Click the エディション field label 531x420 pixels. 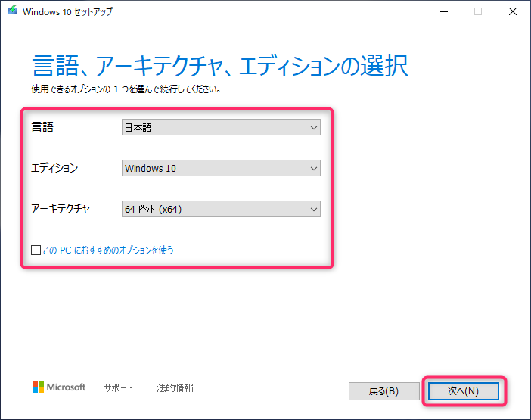[54, 168]
